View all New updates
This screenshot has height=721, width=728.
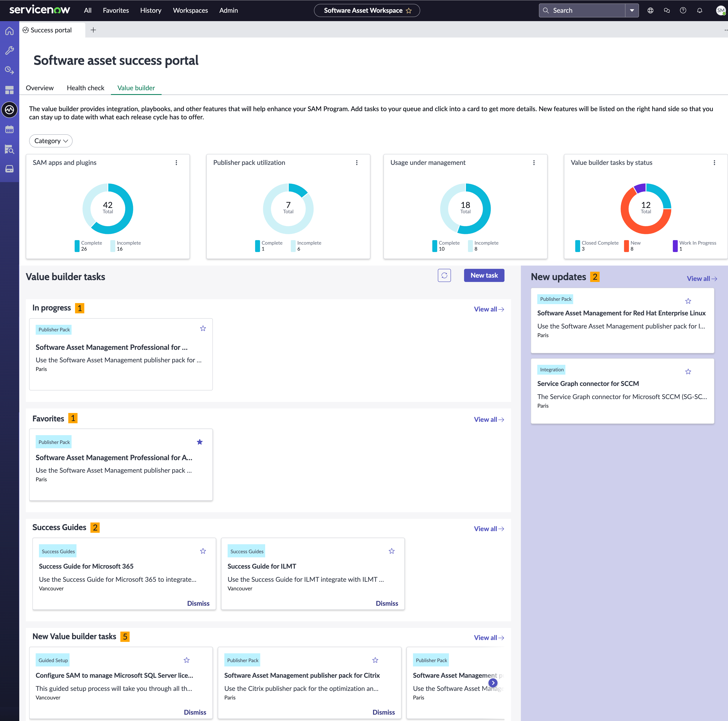(x=702, y=278)
